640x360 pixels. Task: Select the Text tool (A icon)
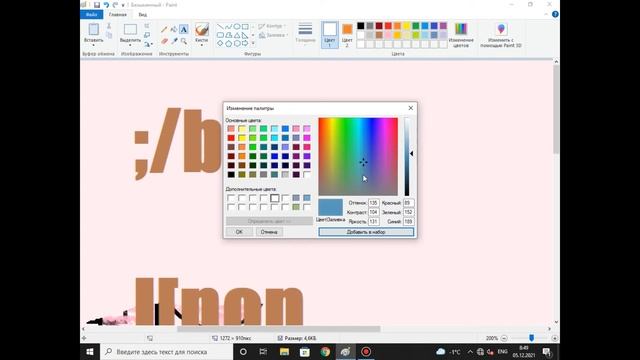click(x=184, y=30)
